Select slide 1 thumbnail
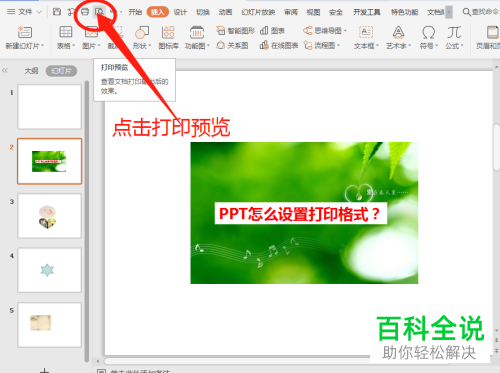Viewport: 500px width, 373px height. pyautogui.click(x=49, y=107)
